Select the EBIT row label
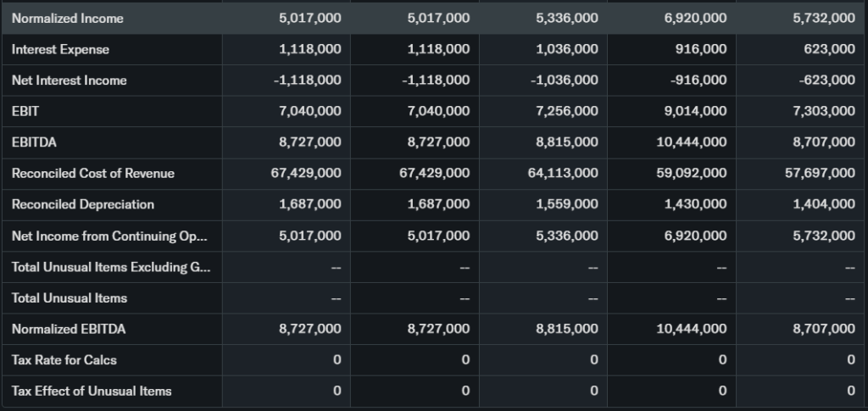 click(x=25, y=111)
